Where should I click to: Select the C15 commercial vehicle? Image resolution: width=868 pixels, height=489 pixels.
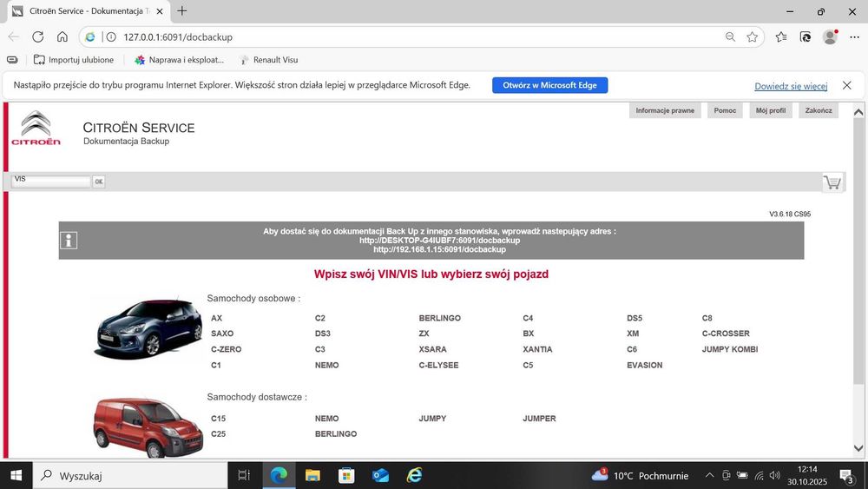218,418
